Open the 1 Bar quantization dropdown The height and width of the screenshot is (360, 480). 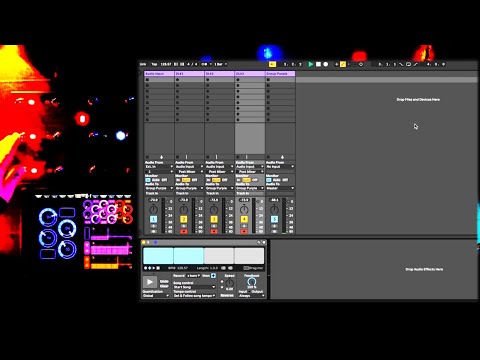220,64
